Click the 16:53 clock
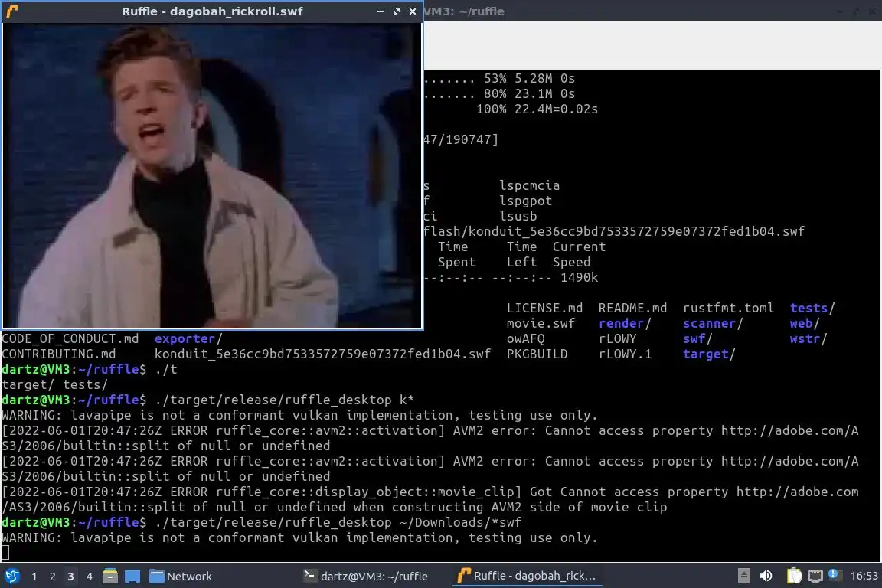The height and width of the screenshot is (588, 882). (x=864, y=577)
